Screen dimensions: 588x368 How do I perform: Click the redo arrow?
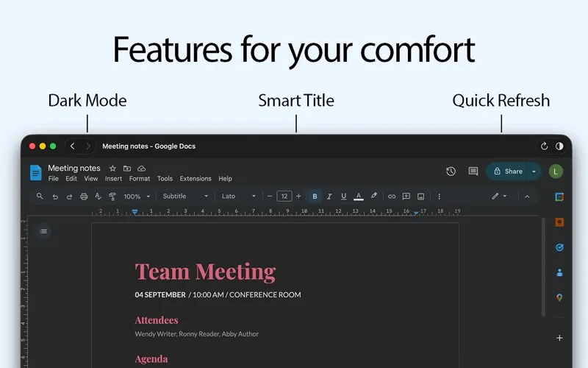pyautogui.click(x=69, y=197)
